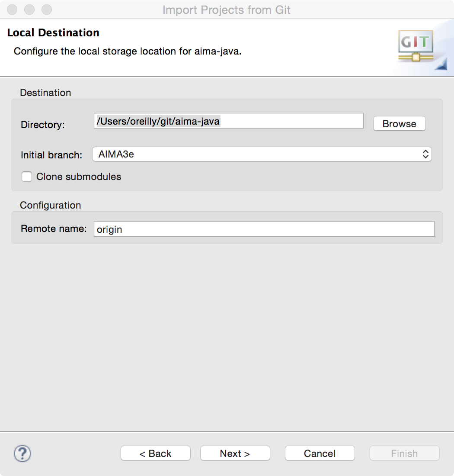Cancel the Git import wizard
This screenshot has height=476, width=454.
320,453
